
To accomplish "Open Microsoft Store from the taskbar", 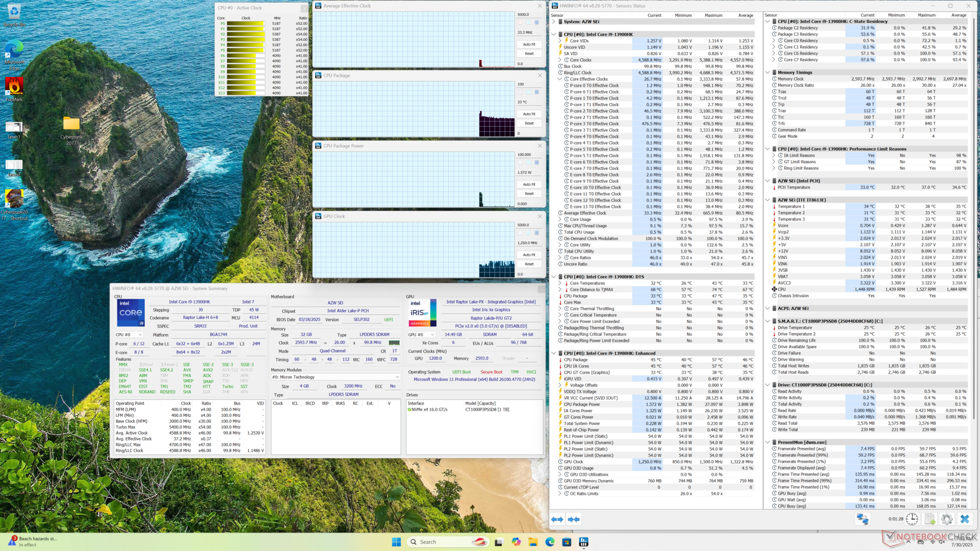I will point(567,542).
